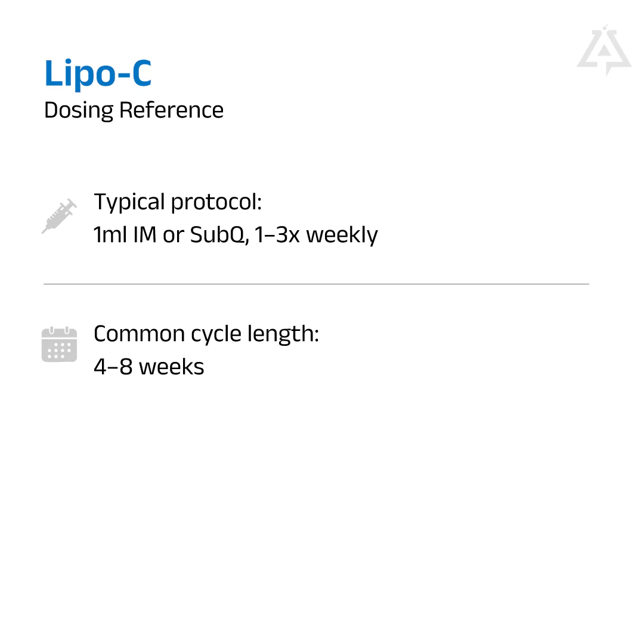Click the syringe icon
The image size is (644, 644).
tap(59, 216)
